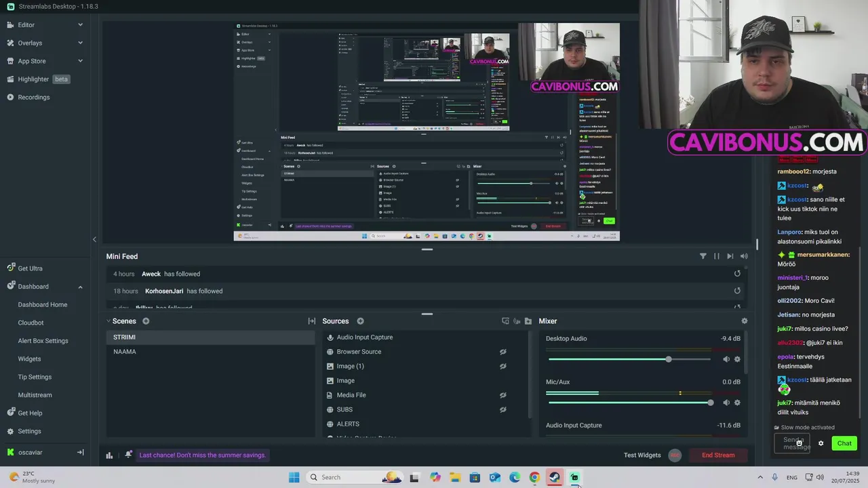Add a new source with the plus icon
Image resolution: width=868 pixels, height=488 pixels.
360,321
